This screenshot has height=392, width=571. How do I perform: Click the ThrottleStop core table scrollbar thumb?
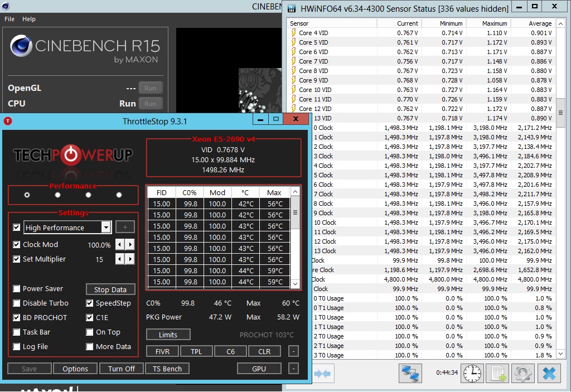tap(296, 212)
